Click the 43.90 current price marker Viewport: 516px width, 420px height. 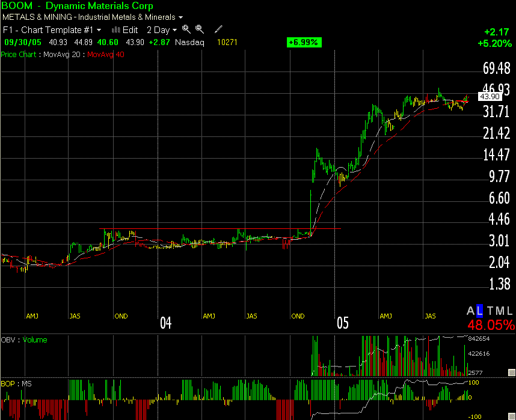pyautogui.click(x=487, y=96)
